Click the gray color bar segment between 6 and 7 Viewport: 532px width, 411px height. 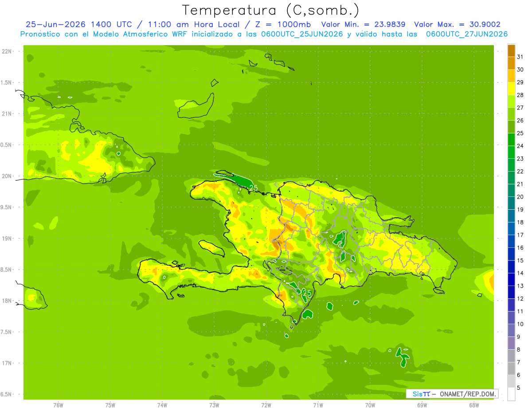(x=511, y=369)
